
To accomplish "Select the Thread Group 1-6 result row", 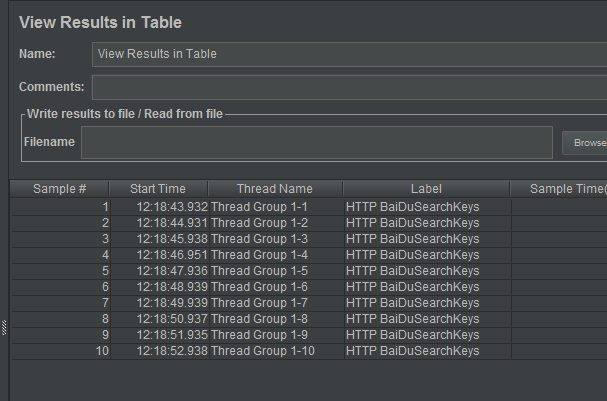I will (x=309, y=287).
